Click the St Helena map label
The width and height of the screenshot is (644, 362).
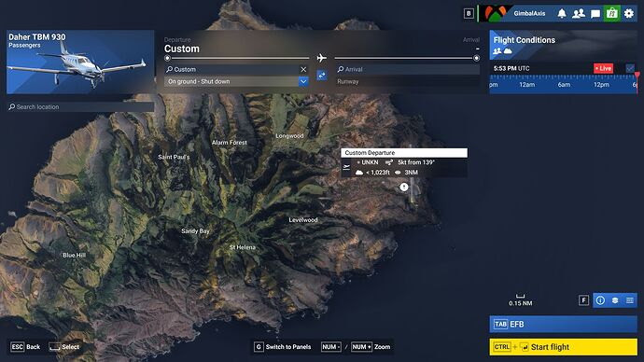coord(243,247)
